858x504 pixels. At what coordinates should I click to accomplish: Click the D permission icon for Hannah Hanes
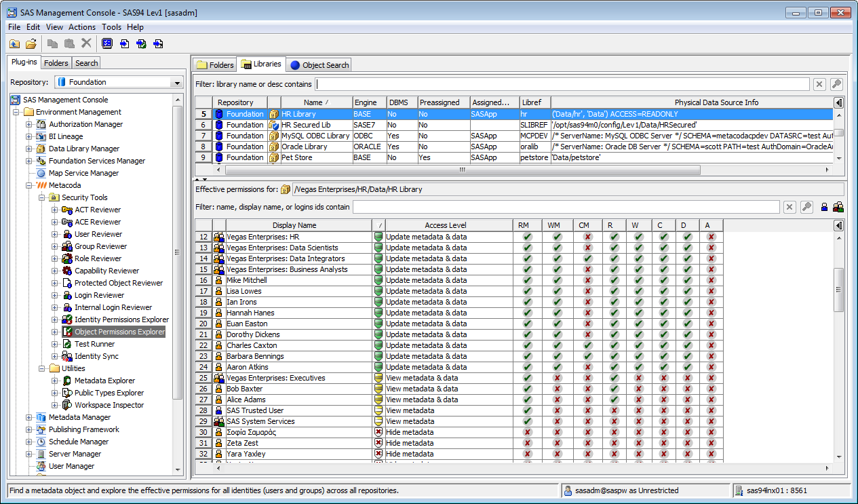[686, 313]
